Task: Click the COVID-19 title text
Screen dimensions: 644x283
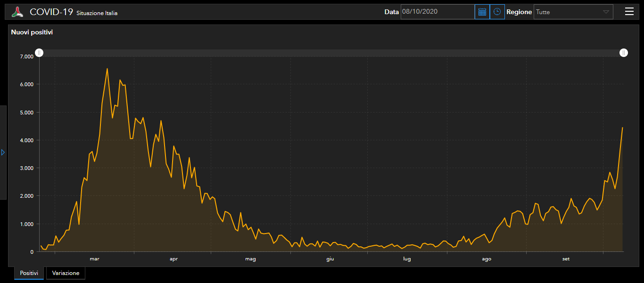Action: (x=51, y=12)
